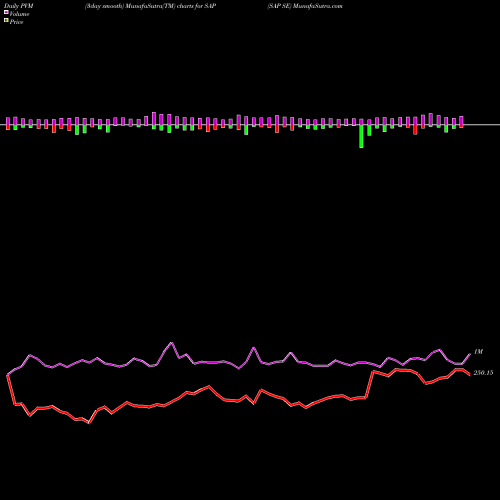
Task: Select the 'Volume' legend label
Action: click(x=19, y=14)
